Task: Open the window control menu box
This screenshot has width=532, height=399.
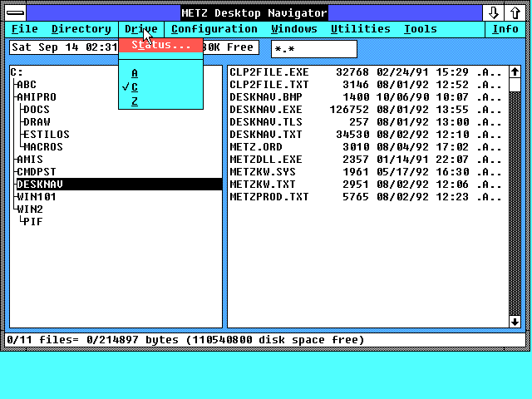Action: pyautogui.click(x=16, y=12)
